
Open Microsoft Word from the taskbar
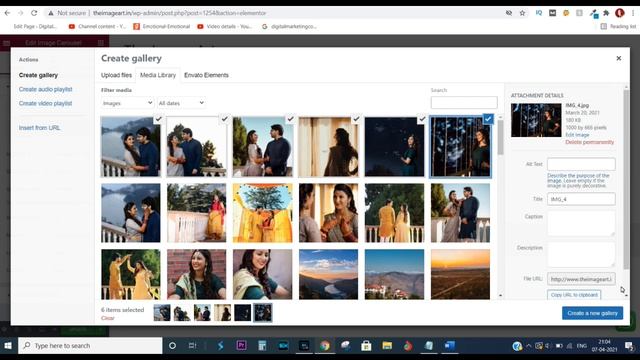click(x=449, y=346)
